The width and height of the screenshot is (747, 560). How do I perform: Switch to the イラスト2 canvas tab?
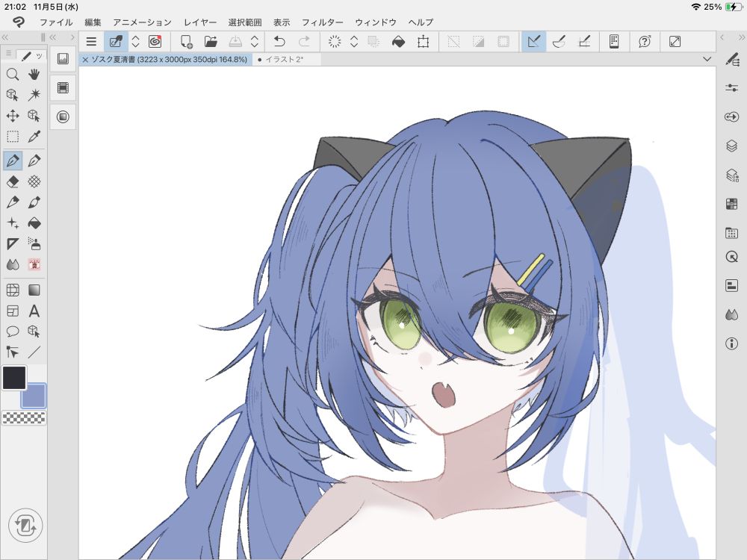285,60
